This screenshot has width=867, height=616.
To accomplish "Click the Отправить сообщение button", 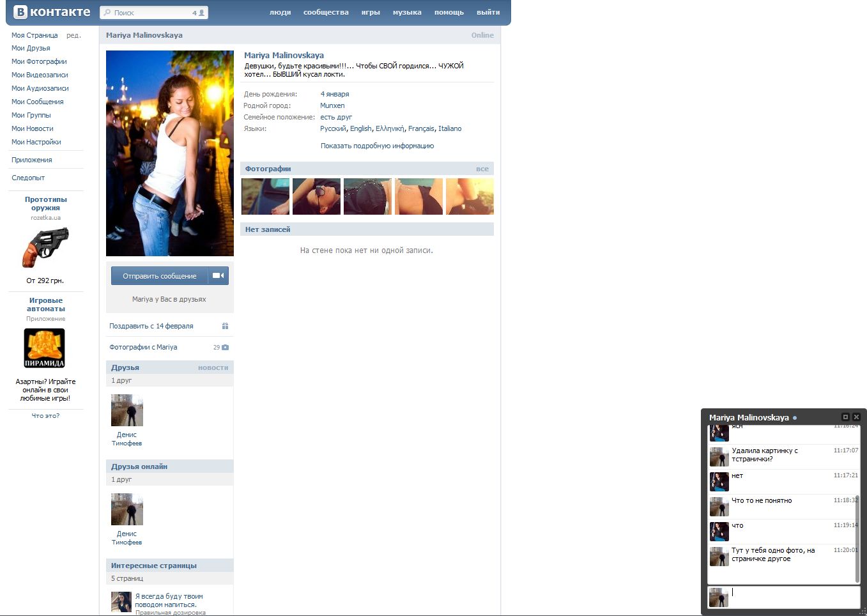I will coord(160,275).
